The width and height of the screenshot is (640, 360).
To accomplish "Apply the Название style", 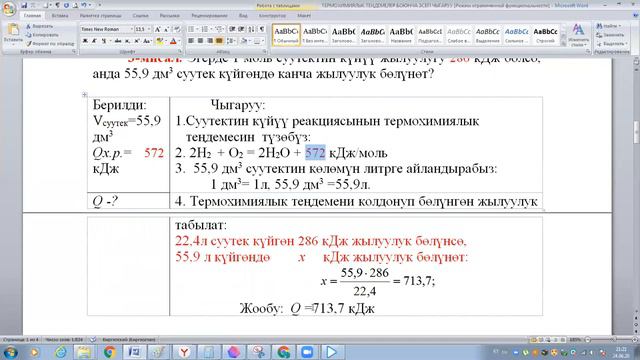I will tap(401, 35).
